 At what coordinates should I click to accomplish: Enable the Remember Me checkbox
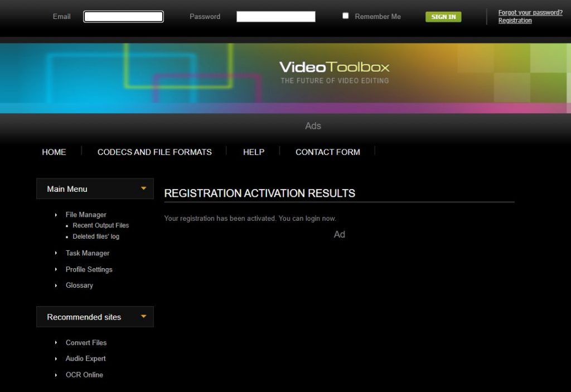345,16
